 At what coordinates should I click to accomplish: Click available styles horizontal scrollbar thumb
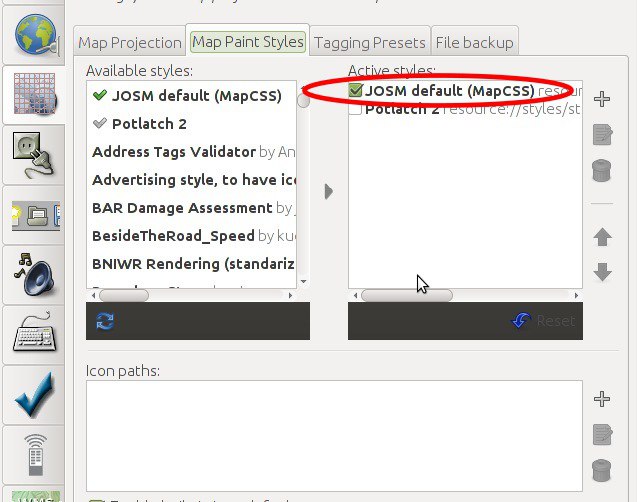pos(124,295)
